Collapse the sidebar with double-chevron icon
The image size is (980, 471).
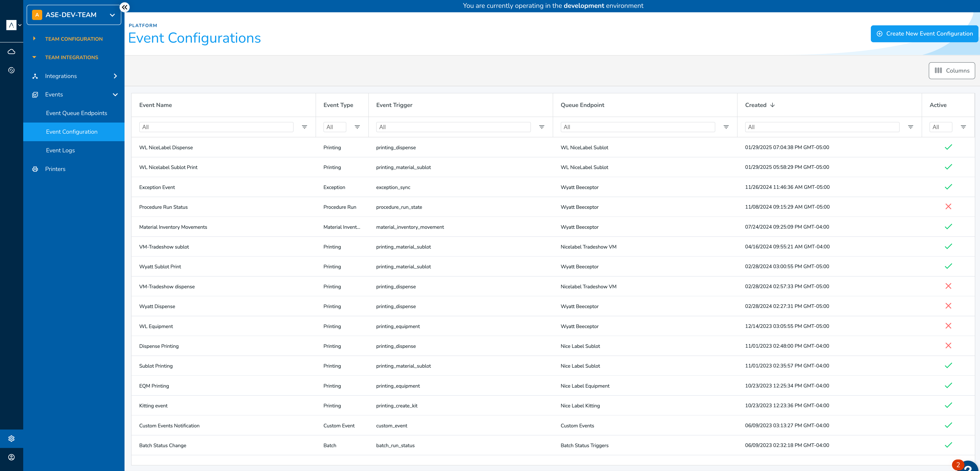(x=124, y=7)
